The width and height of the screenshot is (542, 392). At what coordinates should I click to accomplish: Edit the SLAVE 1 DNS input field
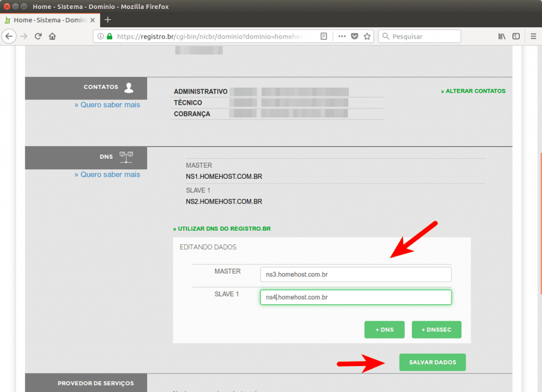[356, 297]
